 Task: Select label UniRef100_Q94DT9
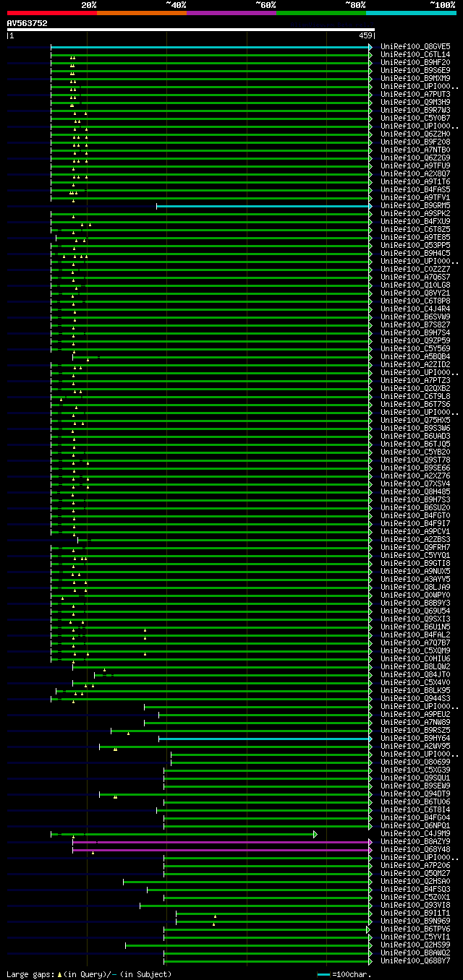(x=415, y=794)
